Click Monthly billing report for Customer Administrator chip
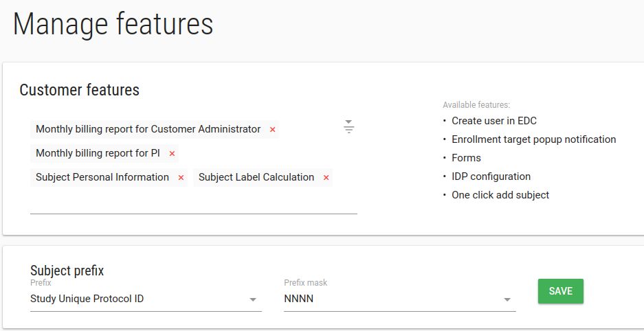 click(x=148, y=129)
